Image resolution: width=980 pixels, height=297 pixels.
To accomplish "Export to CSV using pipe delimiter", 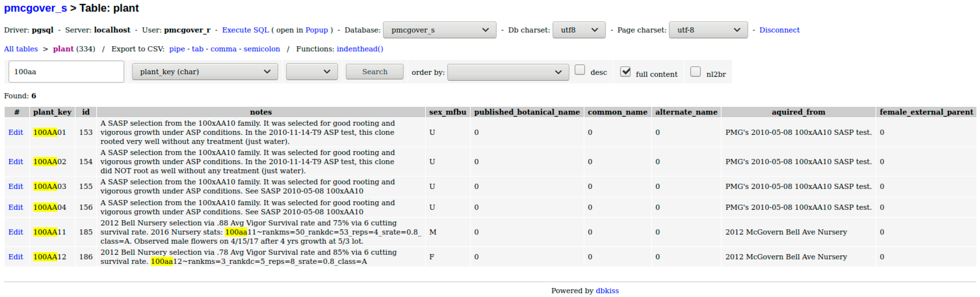I will [x=177, y=49].
